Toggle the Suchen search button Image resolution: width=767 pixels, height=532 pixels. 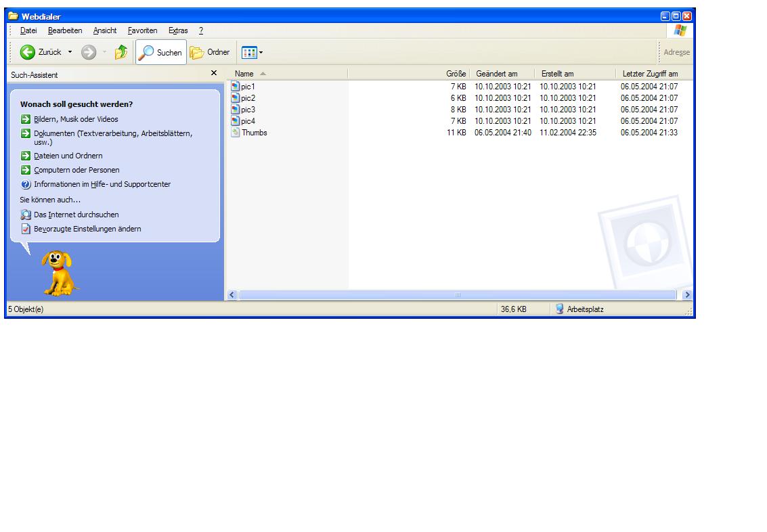click(x=161, y=52)
